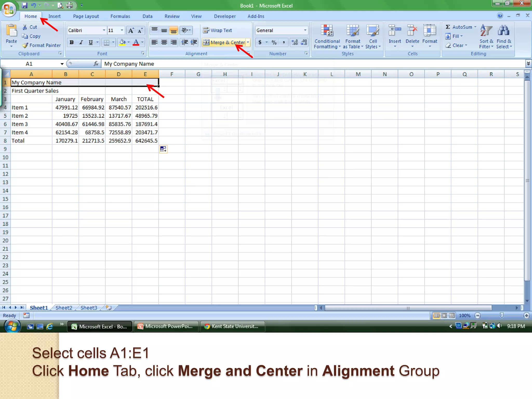Open the Page Layout ribbon tab
Viewport: 532px width, 399px height.
pos(86,16)
